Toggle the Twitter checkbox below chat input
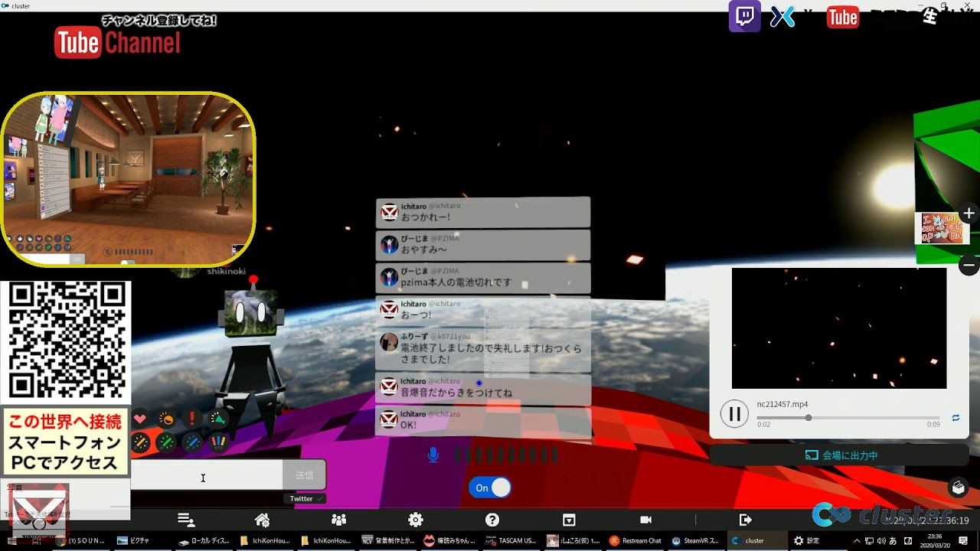 306,498
